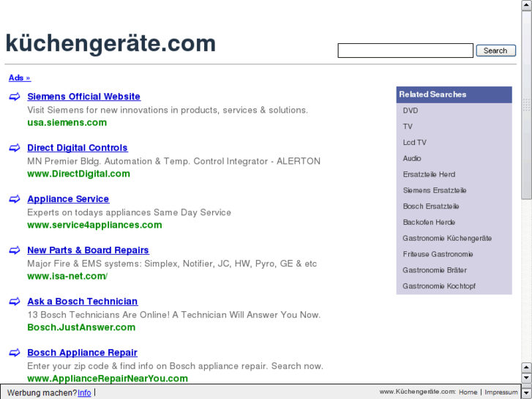Click the Search button

tap(495, 51)
